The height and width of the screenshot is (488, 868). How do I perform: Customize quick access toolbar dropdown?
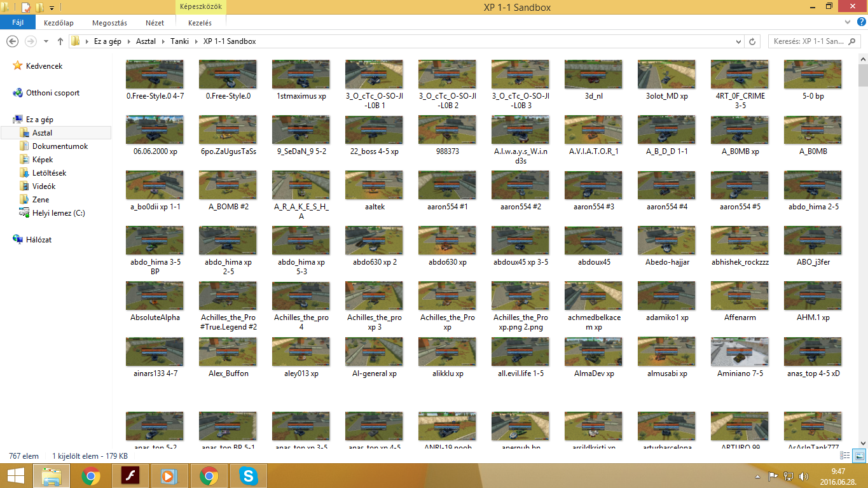52,8
